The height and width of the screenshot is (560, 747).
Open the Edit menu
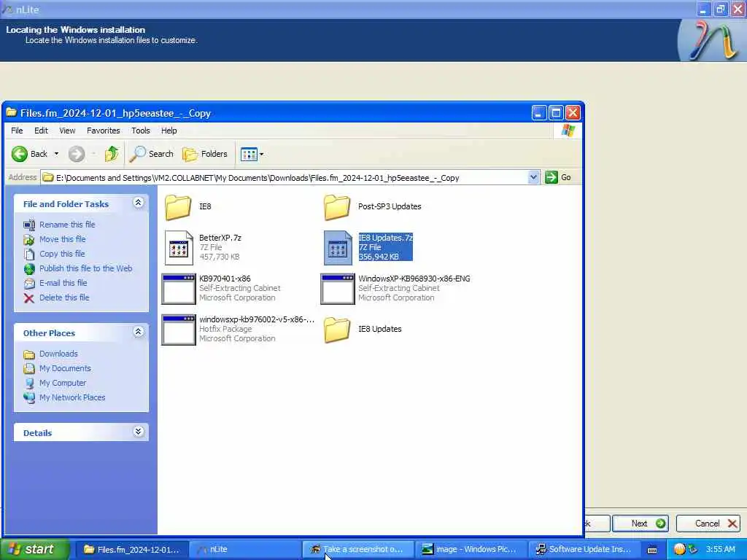[x=41, y=131]
